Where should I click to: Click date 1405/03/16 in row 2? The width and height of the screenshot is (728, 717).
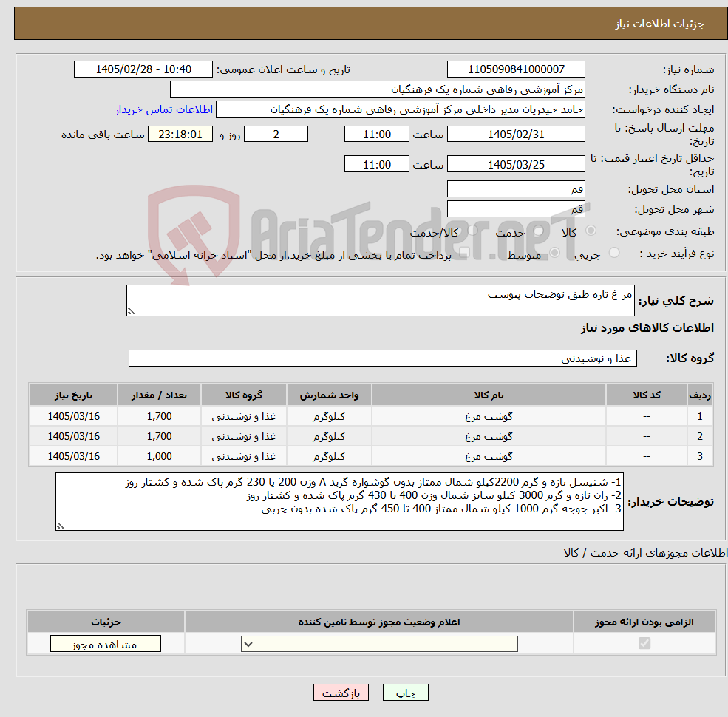[x=73, y=437]
